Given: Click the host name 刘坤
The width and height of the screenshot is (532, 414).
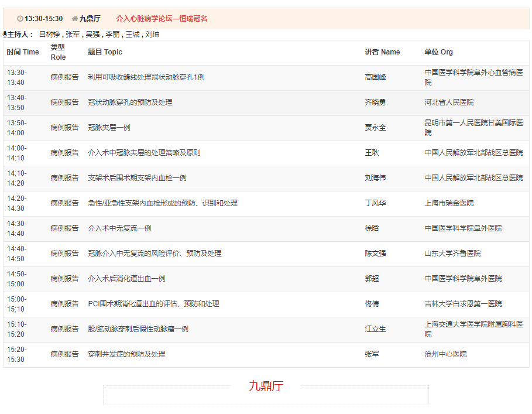Looking at the screenshot, I should 152,35.
